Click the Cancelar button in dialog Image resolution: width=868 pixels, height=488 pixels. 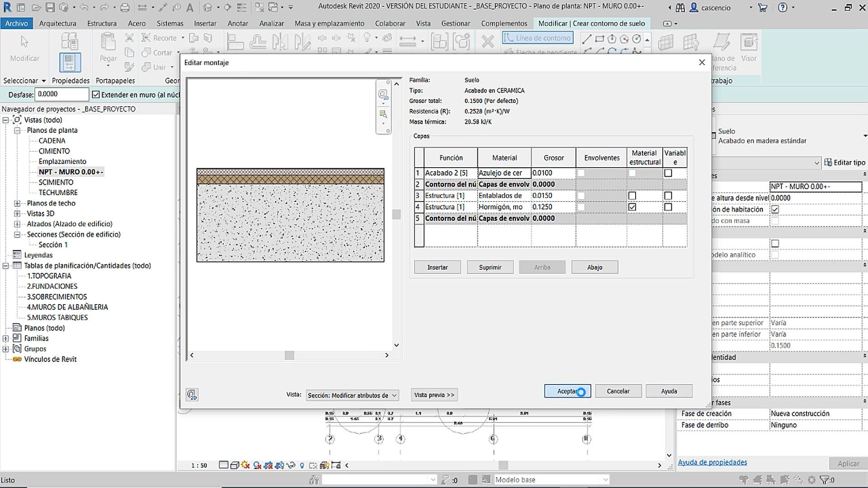pos(618,391)
